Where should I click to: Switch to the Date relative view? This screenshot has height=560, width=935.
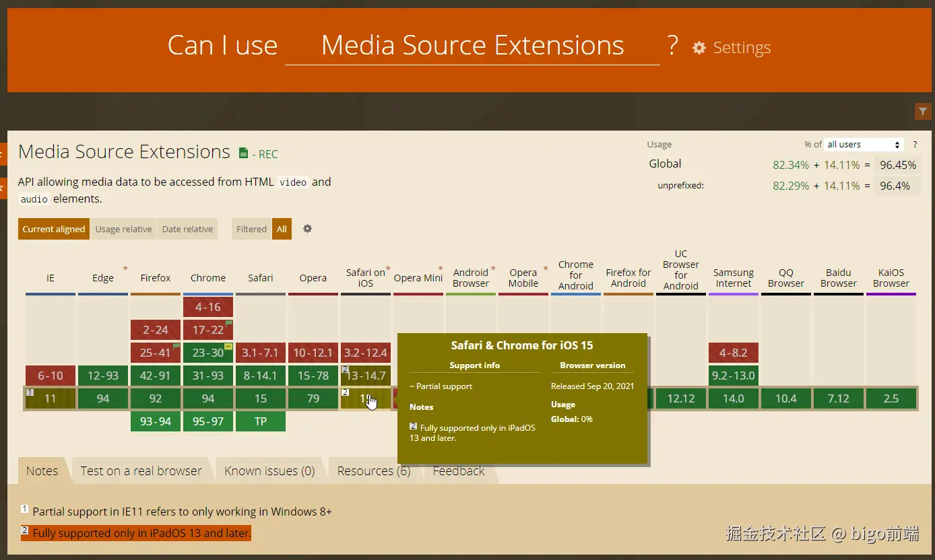(x=187, y=229)
